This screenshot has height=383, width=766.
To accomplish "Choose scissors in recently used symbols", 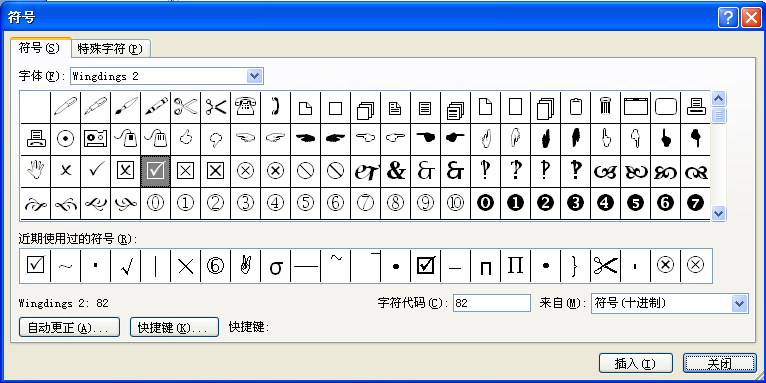I will 605,266.
